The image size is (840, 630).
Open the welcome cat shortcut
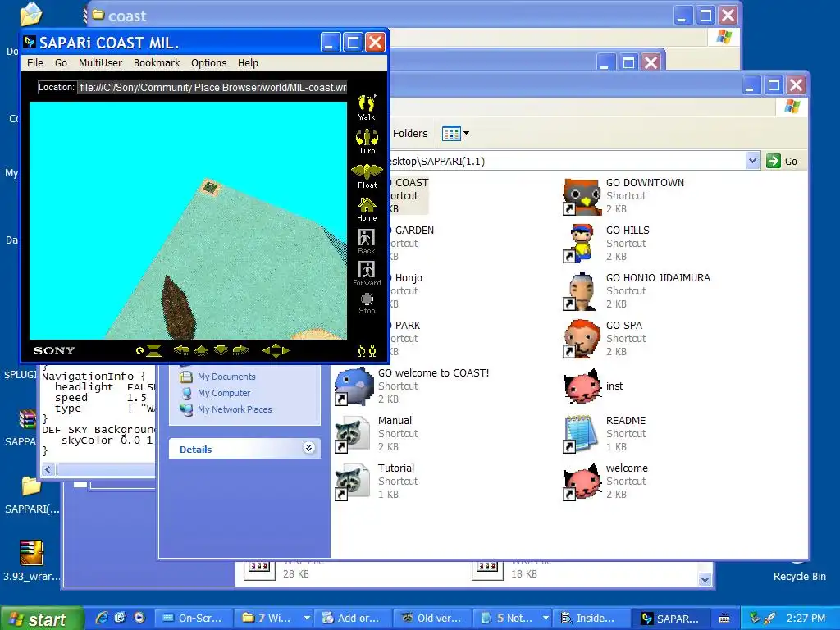[581, 481]
